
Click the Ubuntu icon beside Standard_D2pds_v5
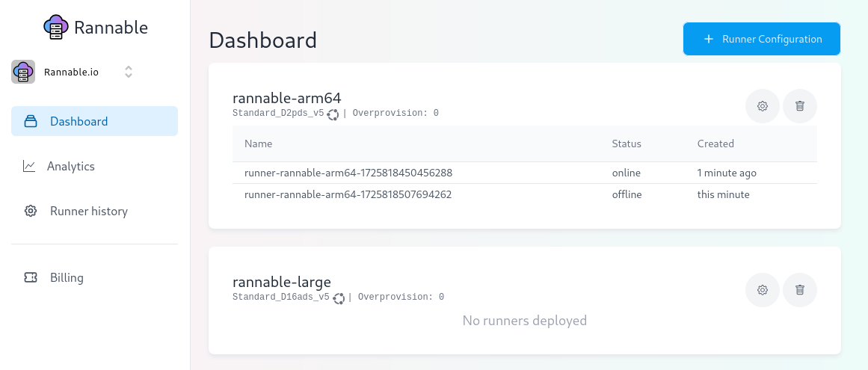pyautogui.click(x=333, y=114)
